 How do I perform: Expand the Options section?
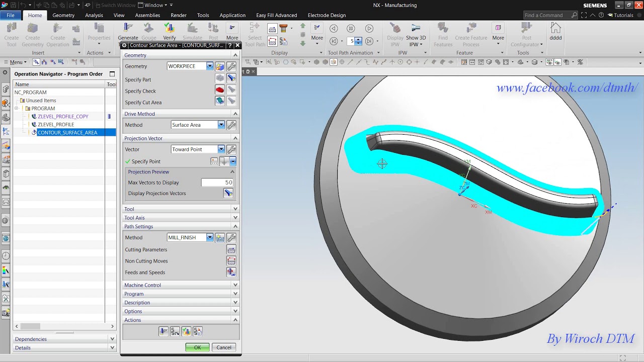[181, 311]
